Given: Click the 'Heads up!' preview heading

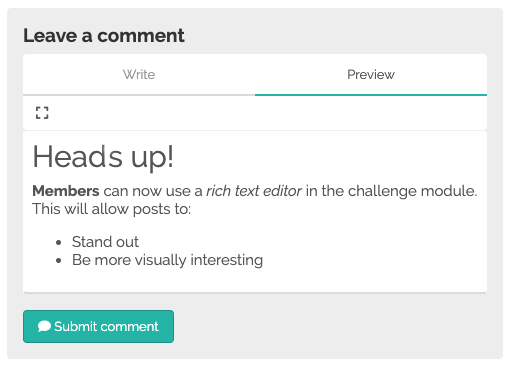Looking at the screenshot, I should coord(103,156).
